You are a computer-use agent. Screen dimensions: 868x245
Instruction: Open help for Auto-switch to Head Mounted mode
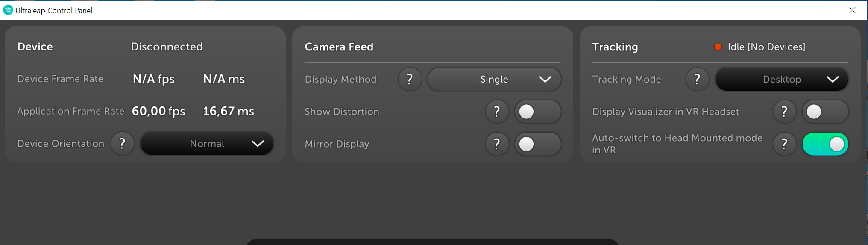click(x=784, y=144)
